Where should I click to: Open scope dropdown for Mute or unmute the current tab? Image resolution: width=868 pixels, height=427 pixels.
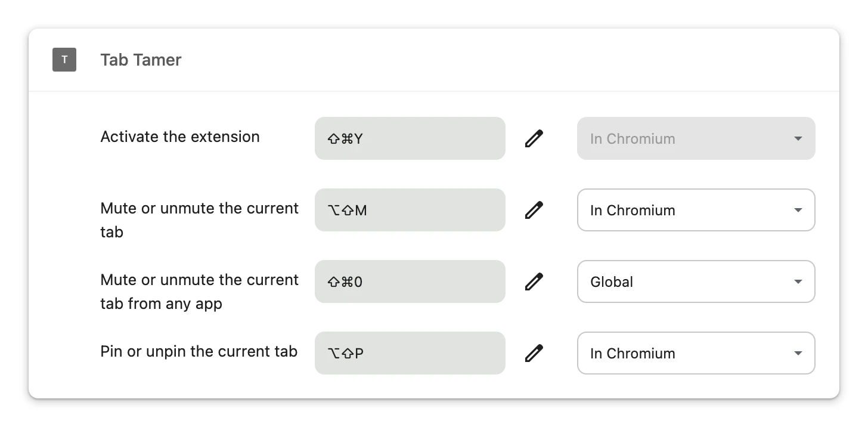click(x=696, y=210)
